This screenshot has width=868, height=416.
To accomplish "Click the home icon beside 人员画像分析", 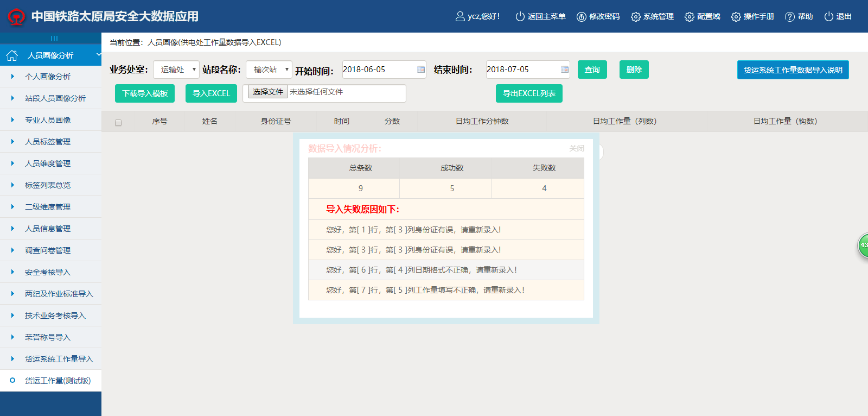I will point(12,55).
